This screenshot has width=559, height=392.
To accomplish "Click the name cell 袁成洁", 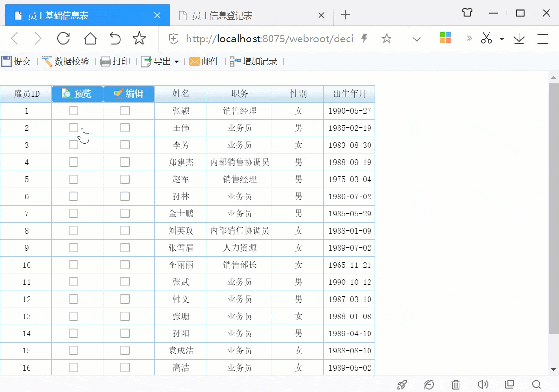I will [180, 351].
